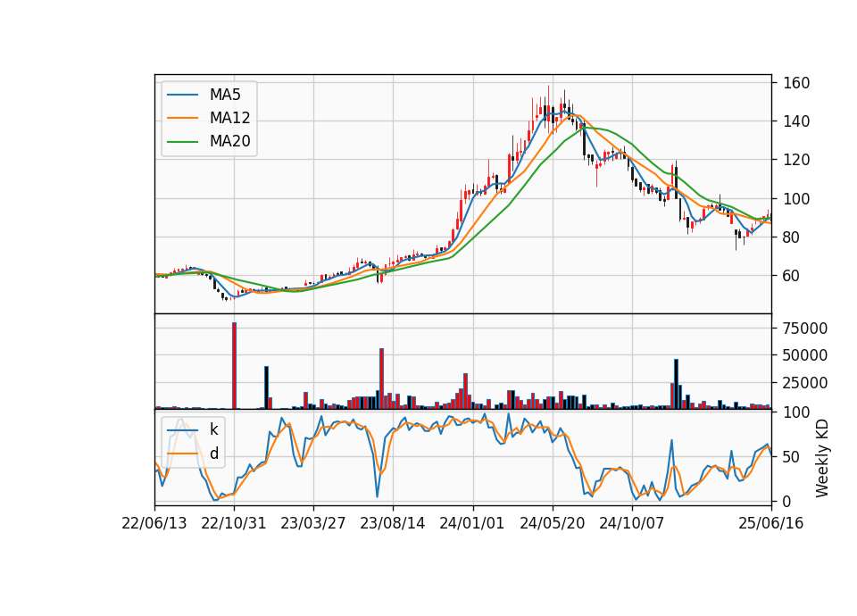Image resolution: width=857 pixels, height=616 pixels.
Task: Click the 60 price axis label
Action: pos(792,276)
